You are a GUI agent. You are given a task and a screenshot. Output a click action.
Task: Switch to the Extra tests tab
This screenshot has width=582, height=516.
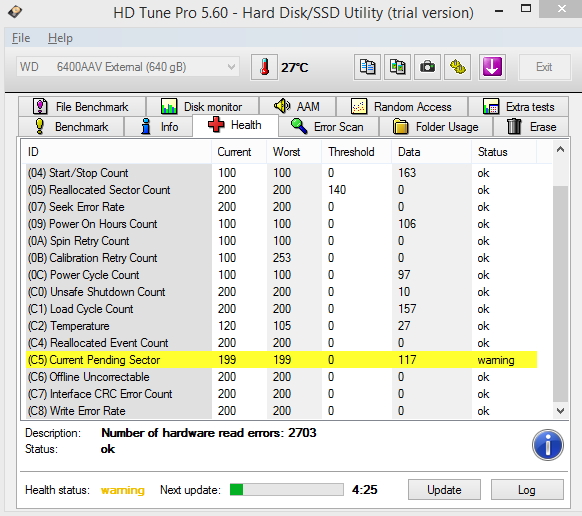pos(518,107)
